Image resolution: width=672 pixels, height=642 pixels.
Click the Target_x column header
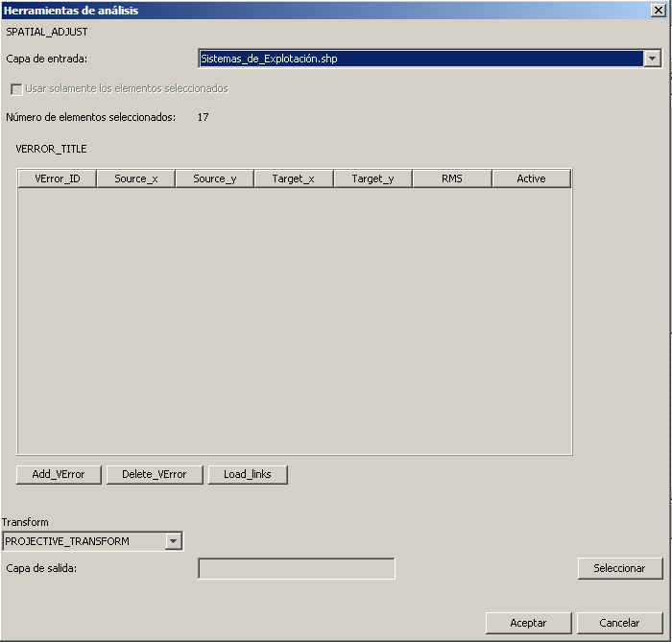pos(294,178)
